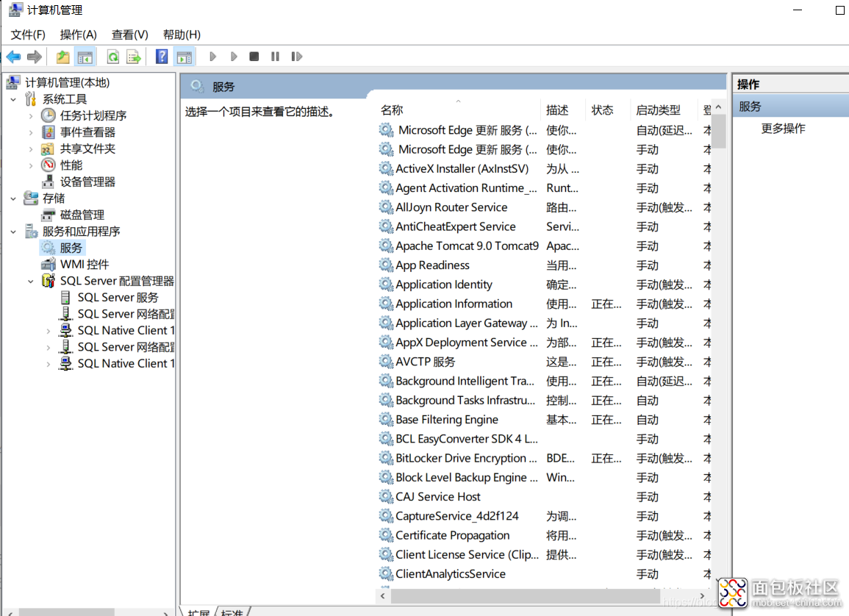Select SQL Server 配置管理器 node
Screen dimensions: 849x616
(x=116, y=281)
